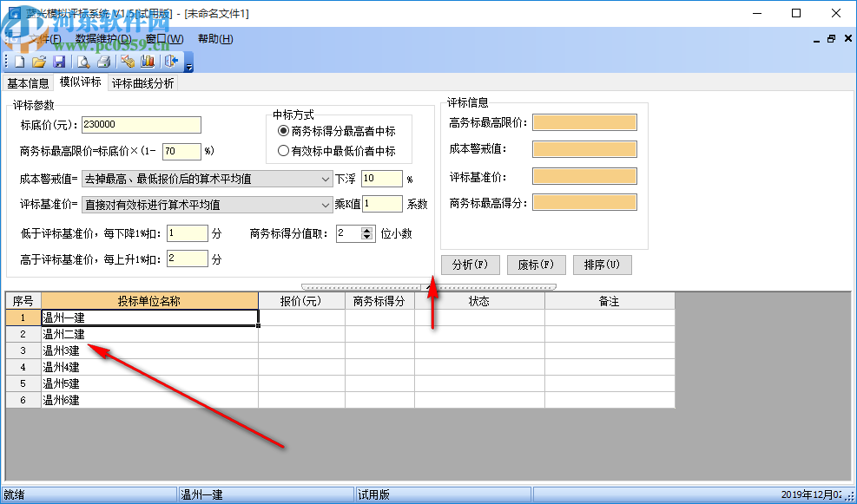Open a file using the folder icon
This screenshot has width=857, height=504.
[38, 61]
